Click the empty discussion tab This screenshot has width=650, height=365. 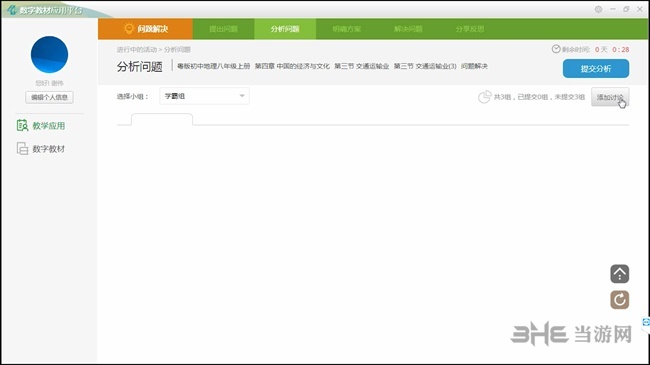click(x=162, y=119)
